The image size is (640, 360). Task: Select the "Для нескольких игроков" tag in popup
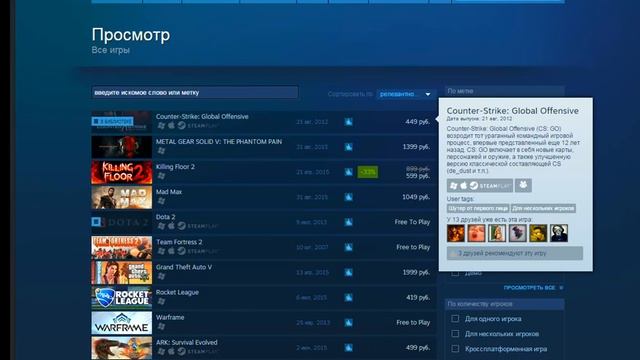pos(543,208)
